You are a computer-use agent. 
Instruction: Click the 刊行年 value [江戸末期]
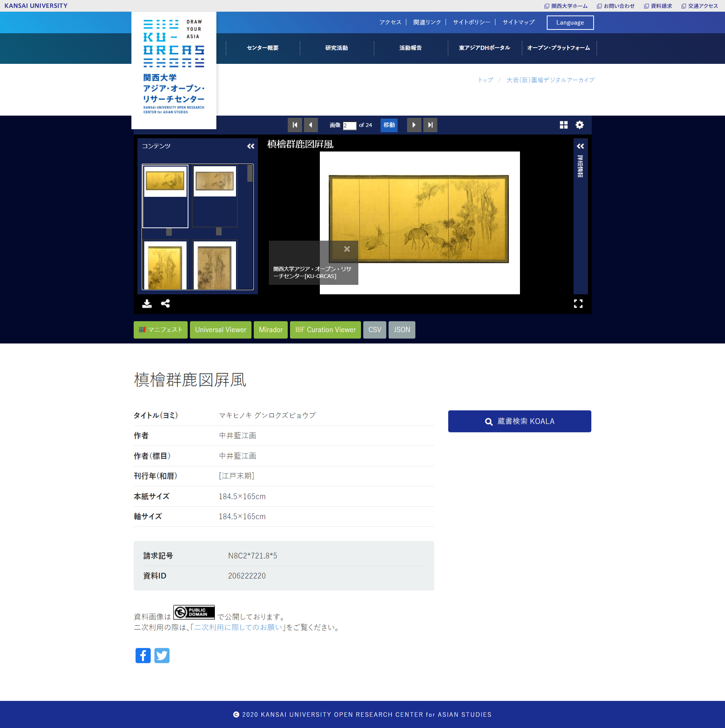237,476
